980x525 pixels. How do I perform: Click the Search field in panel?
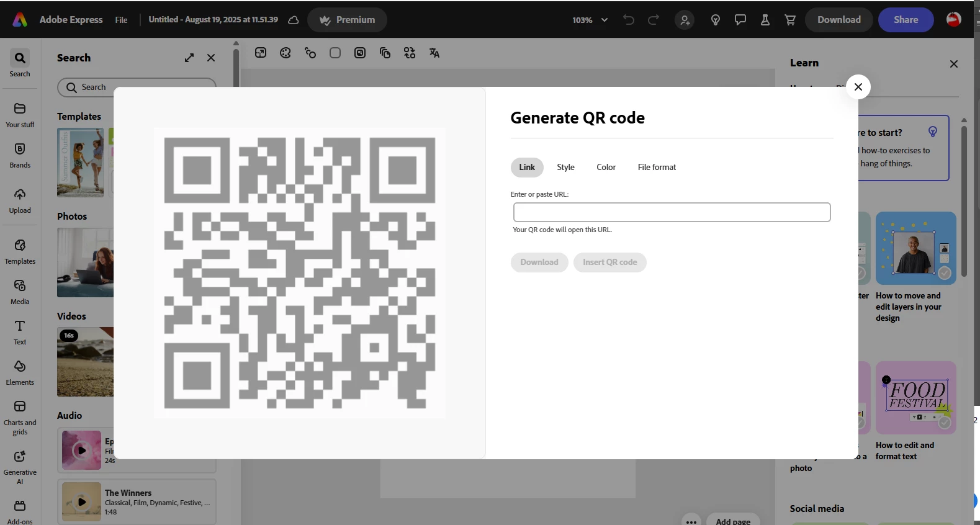pyautogui.click(x=137, y=87)
